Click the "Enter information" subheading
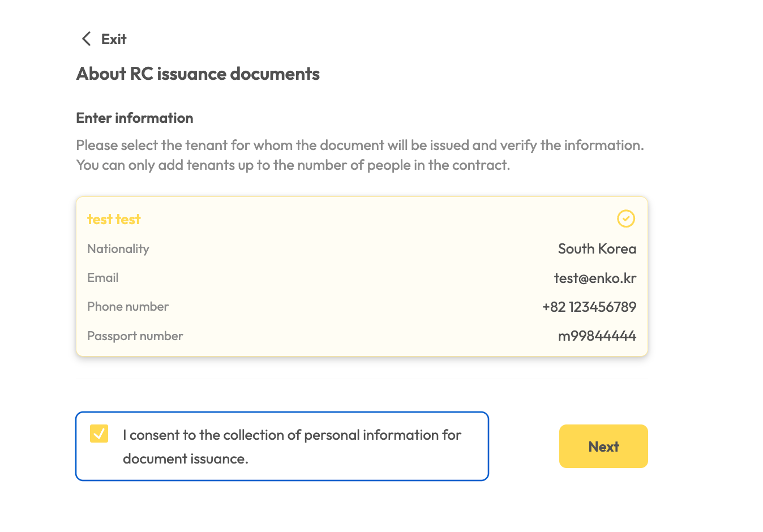The width and height of the screenshot is (763, 532). pos(135,118)
